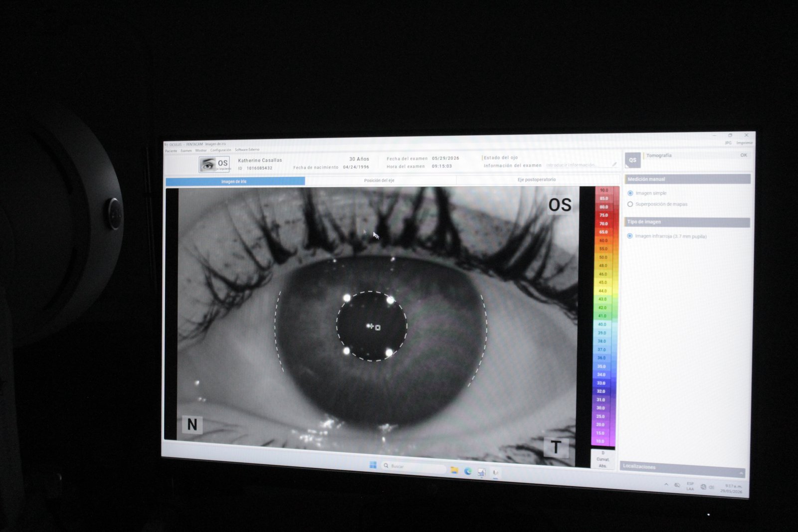Select Imagen infrarroja (3.7 mm pupila) option
798x532 pixels.
pos(630,236)
